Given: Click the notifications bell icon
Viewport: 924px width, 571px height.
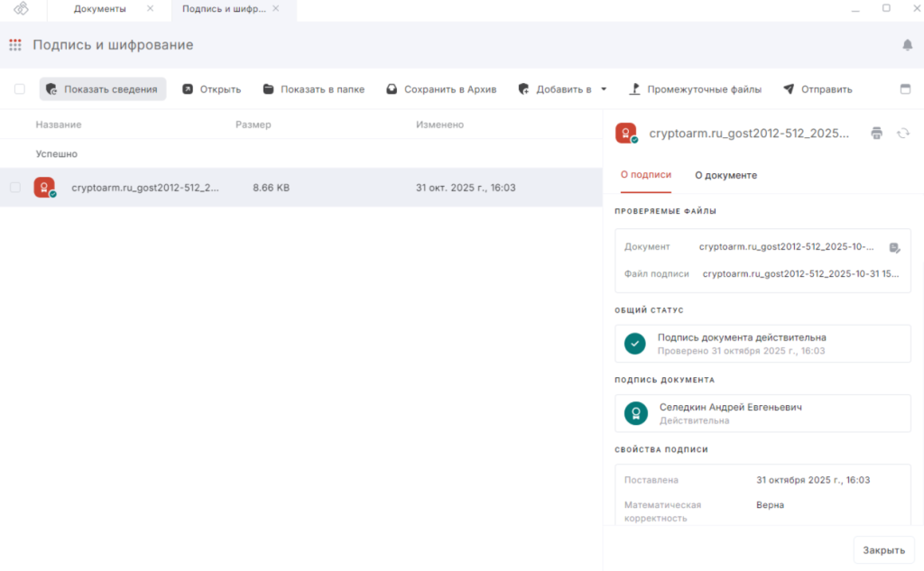Looking at the screenshot, I should (x=907, y=45).
